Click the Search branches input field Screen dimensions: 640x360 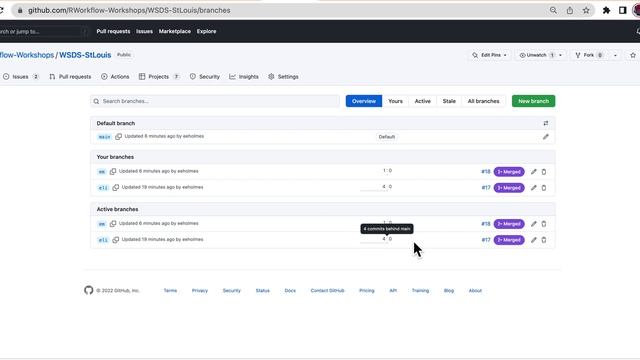(215, 101)
